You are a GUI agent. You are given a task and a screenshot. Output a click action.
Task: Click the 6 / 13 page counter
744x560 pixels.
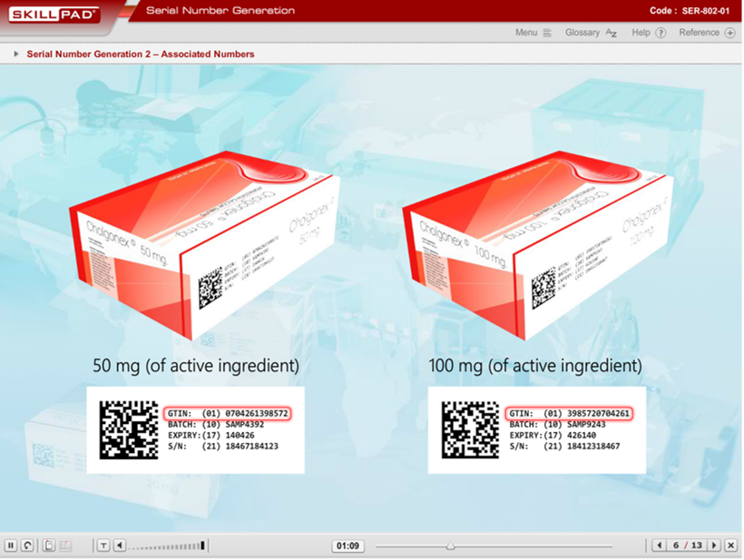pos(687,545)
